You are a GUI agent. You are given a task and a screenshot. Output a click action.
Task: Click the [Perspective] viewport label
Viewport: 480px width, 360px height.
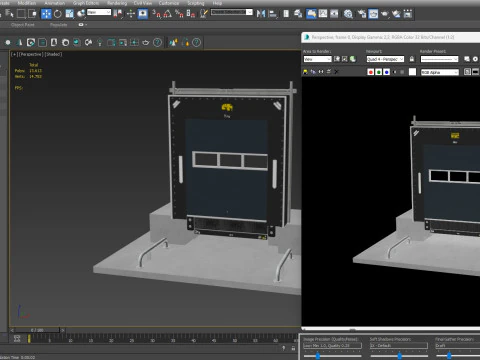click(x=31, y=54)
